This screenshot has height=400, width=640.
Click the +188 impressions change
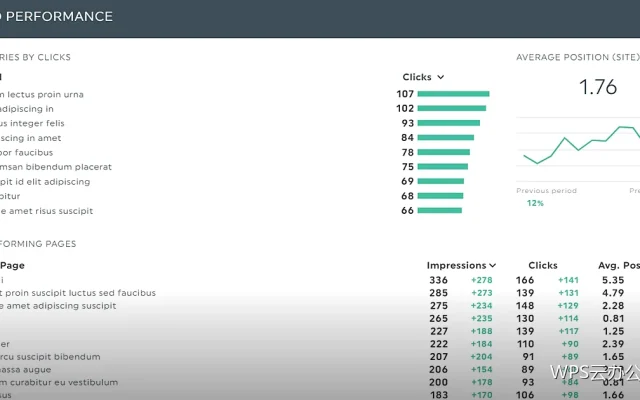coord(482,331)
